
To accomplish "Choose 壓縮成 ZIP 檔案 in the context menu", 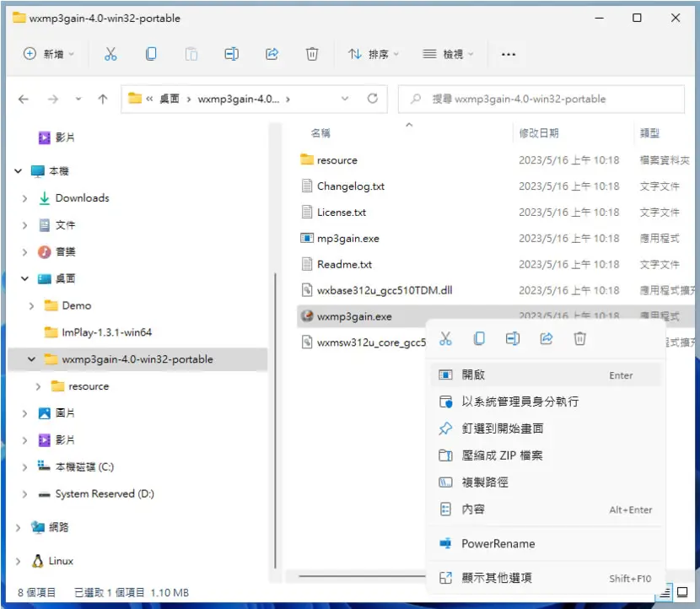I will point(546,455).
